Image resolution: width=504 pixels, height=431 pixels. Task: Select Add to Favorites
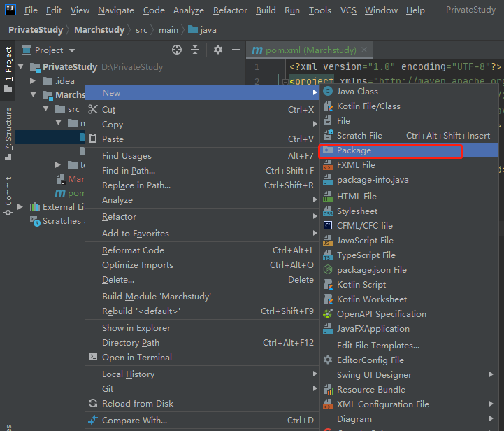[203, 234]
